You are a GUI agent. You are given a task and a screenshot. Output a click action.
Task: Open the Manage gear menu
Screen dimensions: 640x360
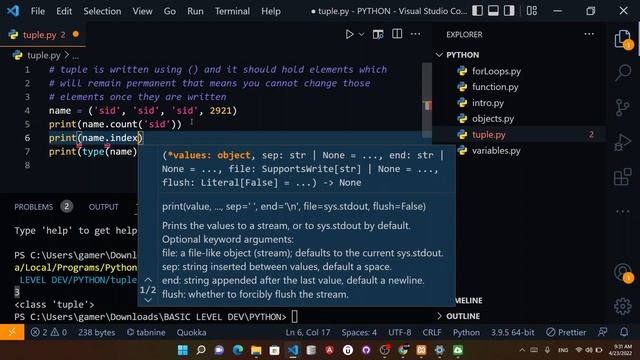tap(622, 307)
